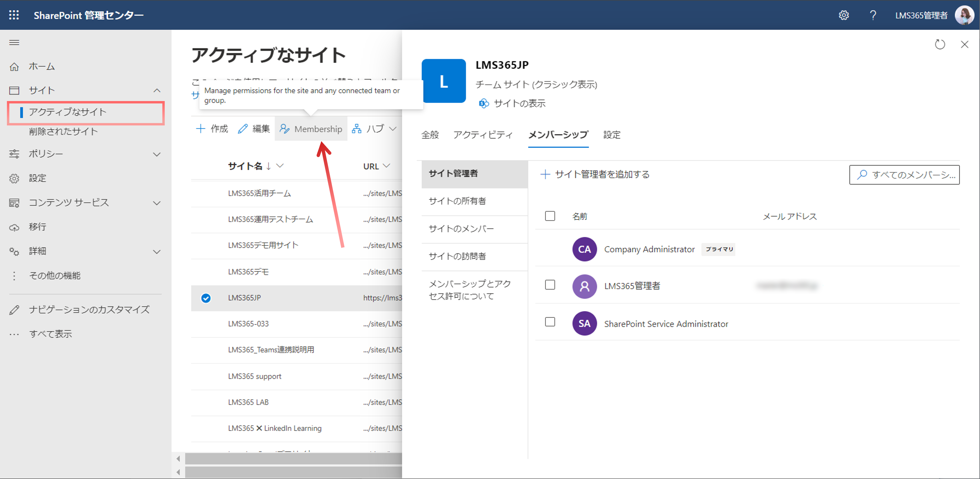Check the box for LMS365管理者
The image size is (980, 479).
[x=550, y=285]
